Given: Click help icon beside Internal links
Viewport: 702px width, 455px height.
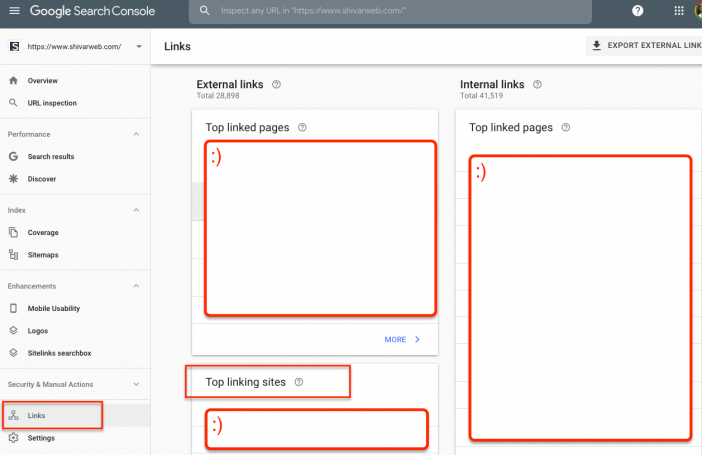Looking at the screenshot, I should click(537, 84).
